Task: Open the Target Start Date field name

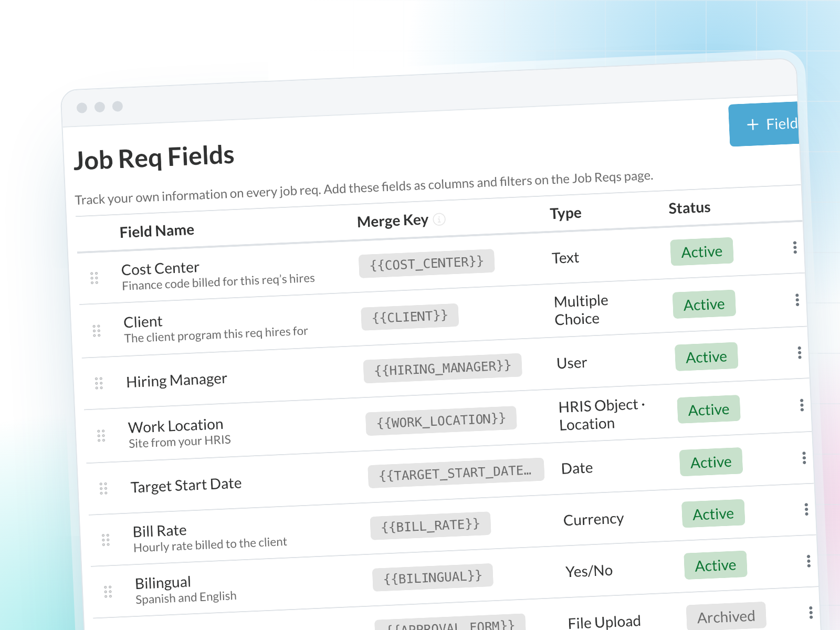Action: (186, 485)
